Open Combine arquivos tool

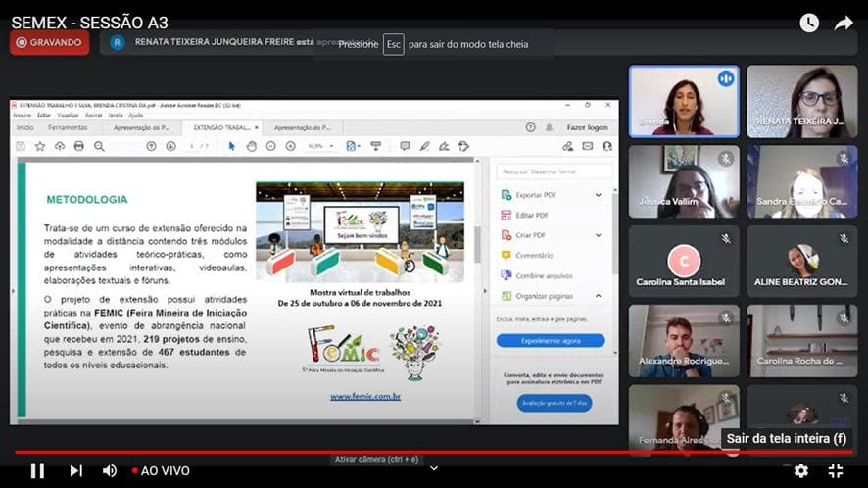point(544,276)
